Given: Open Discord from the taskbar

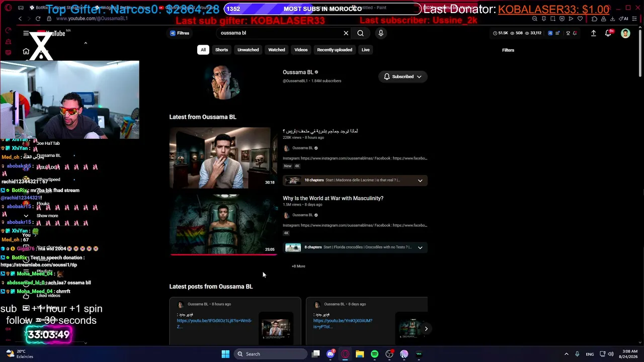Looking at the screenshot, I should (331, 354).
